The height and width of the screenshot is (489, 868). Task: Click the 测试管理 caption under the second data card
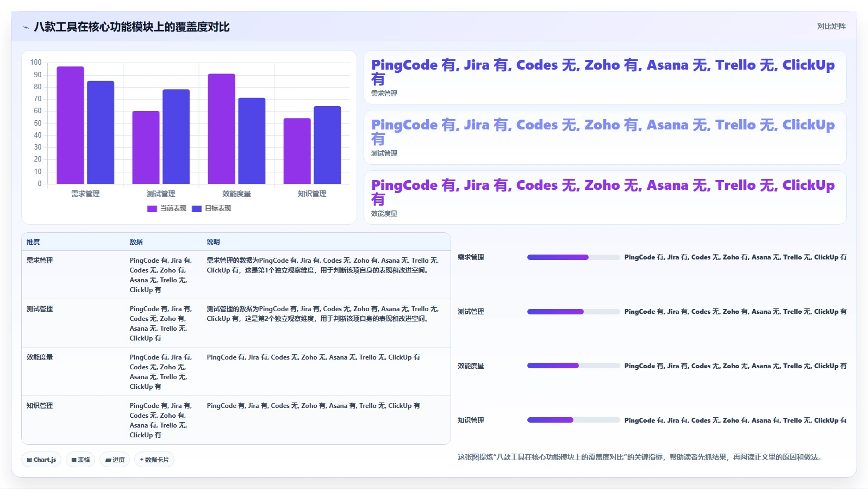[384, 153]
